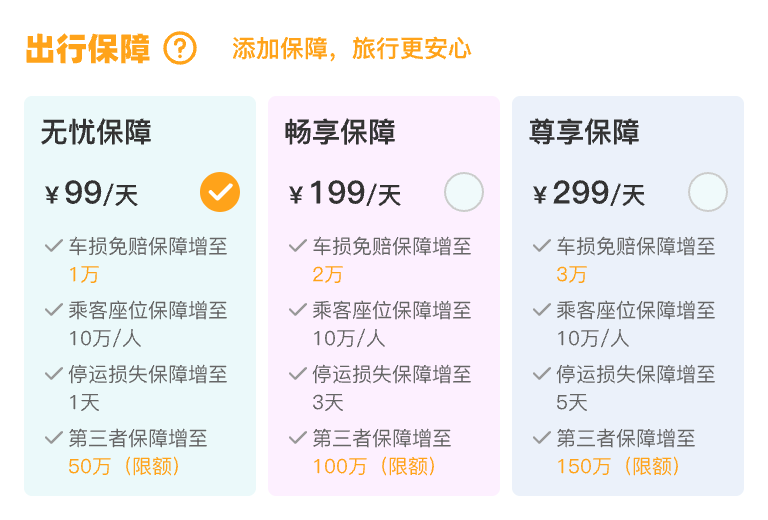The image size is (768, 520).
Task: Click the 150万（限额）coverage amount
Action: [x=618, y=466]
